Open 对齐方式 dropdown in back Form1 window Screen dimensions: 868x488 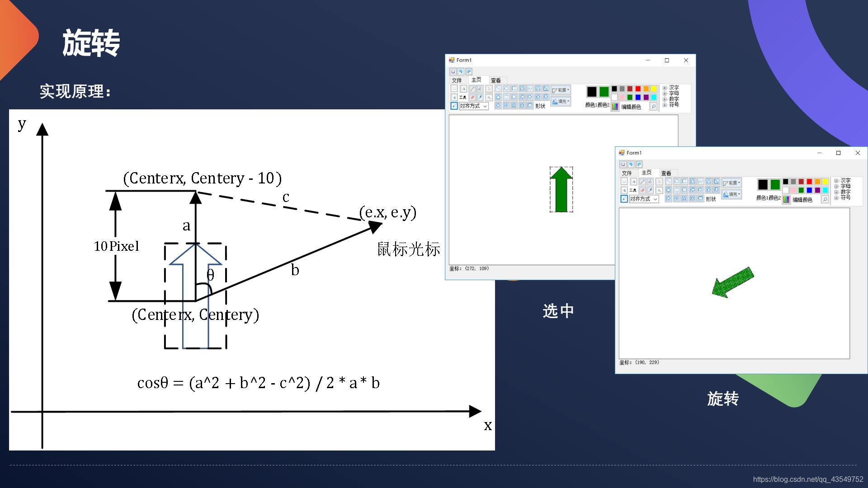(x=474, y=106)
